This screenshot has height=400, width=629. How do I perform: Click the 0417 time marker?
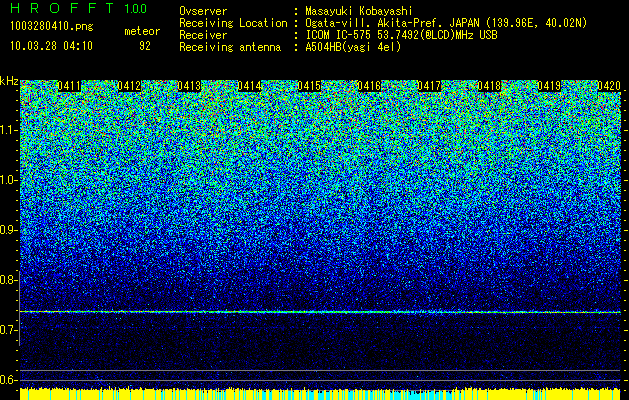point(429,86)
